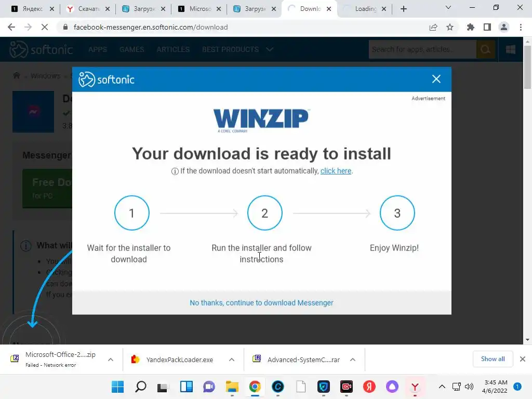Open the red Яндекс icon on the taskbar
Viewport: 532px width, 399px height.
point(369,387)
